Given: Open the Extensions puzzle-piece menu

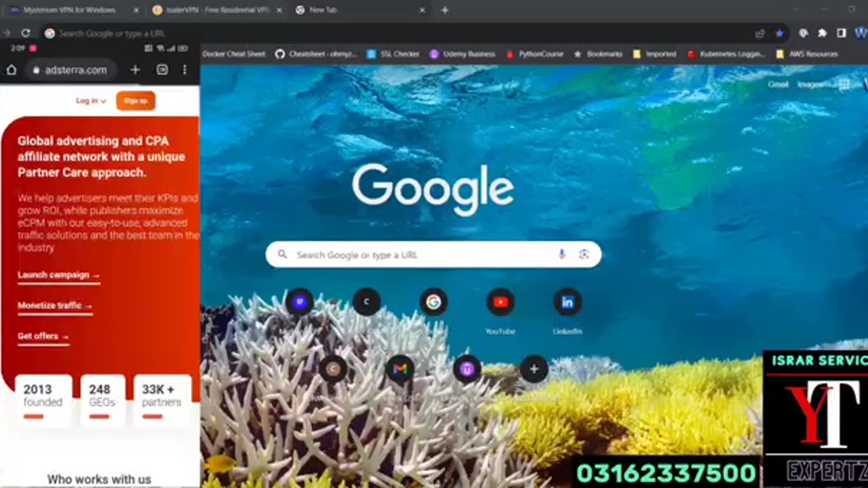Looking at the screenshot, I should point(823,33).
